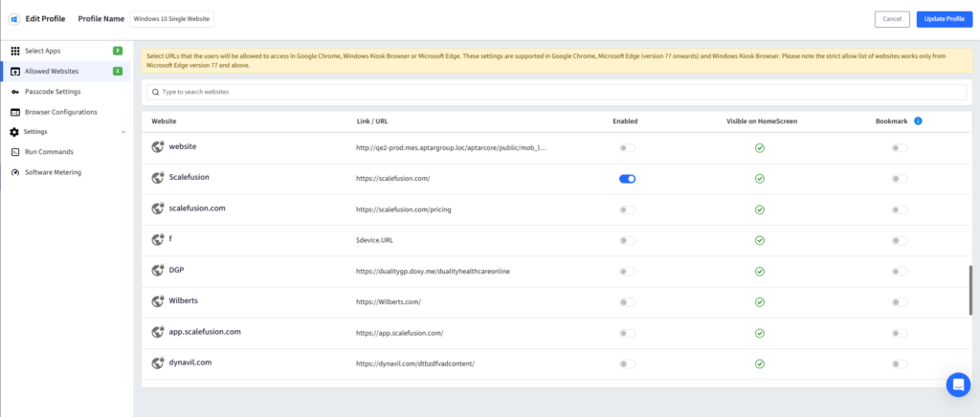Open Run Commands section
The image size is (980, 417).
point(66,152)
